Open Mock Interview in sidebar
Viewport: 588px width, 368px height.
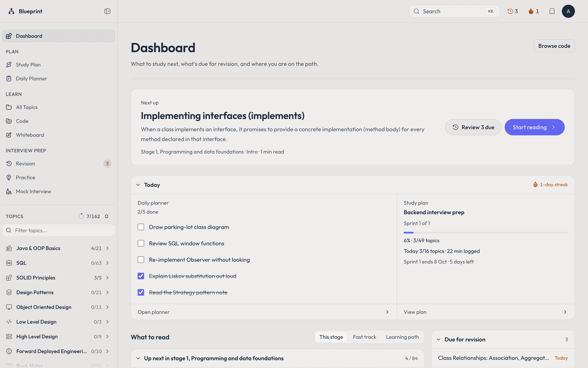pyautogui.click(x=58, y=191)
